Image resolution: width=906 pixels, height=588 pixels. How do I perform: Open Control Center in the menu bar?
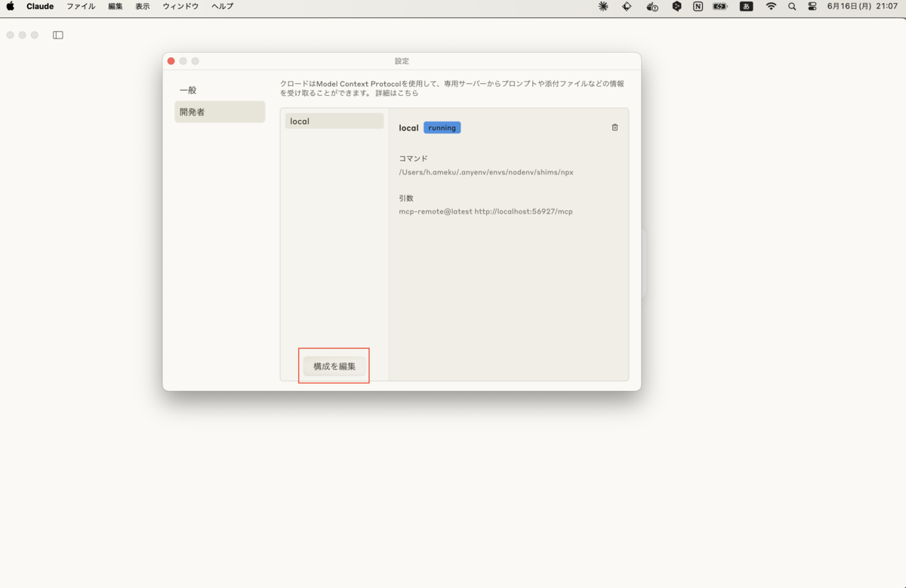coord(812,6)
